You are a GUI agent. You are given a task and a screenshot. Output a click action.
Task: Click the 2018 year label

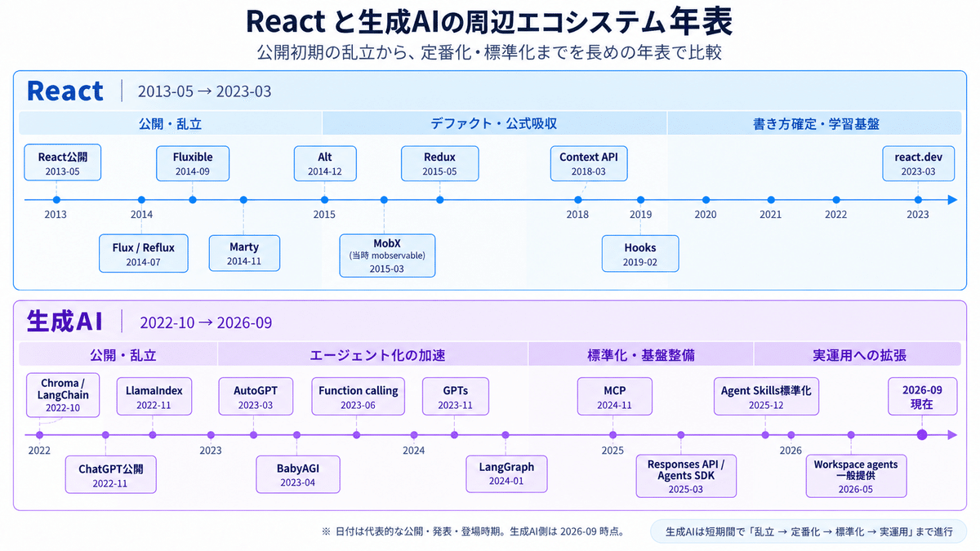pos(577,215)
